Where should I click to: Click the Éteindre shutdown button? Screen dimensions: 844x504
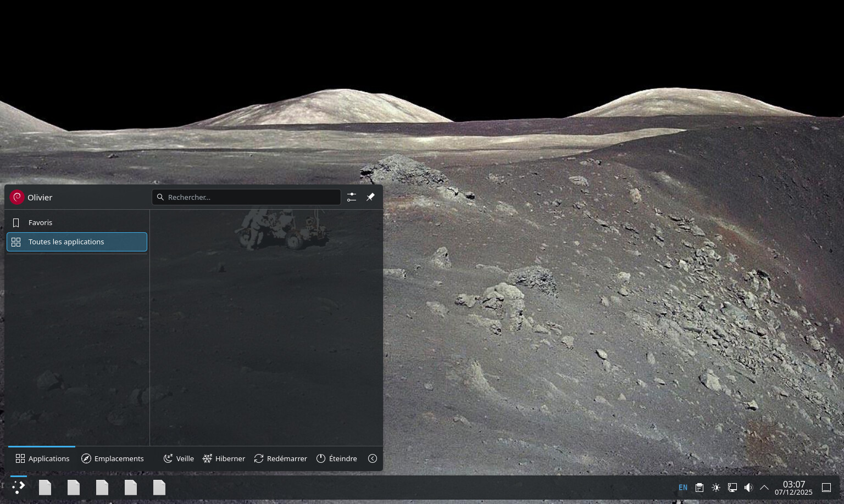336,458
